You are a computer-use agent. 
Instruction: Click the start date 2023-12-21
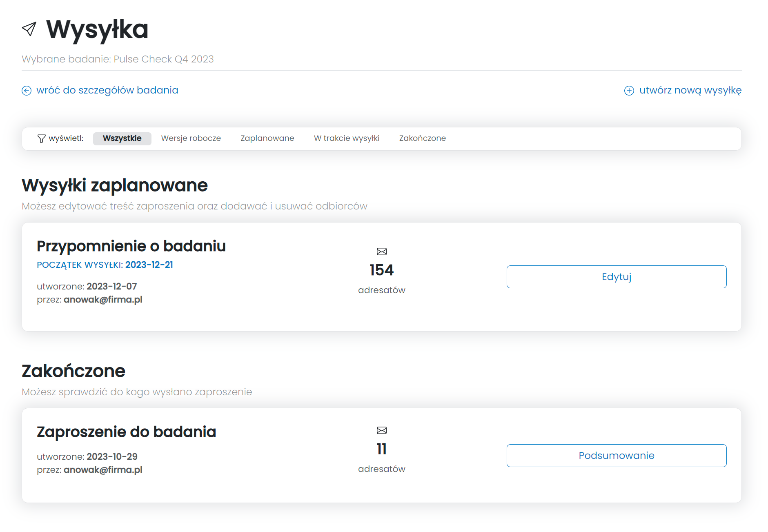point(149,265)
